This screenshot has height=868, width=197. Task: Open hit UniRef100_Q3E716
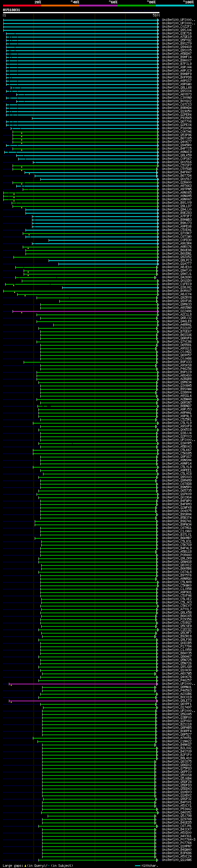[x=177, y=33]
